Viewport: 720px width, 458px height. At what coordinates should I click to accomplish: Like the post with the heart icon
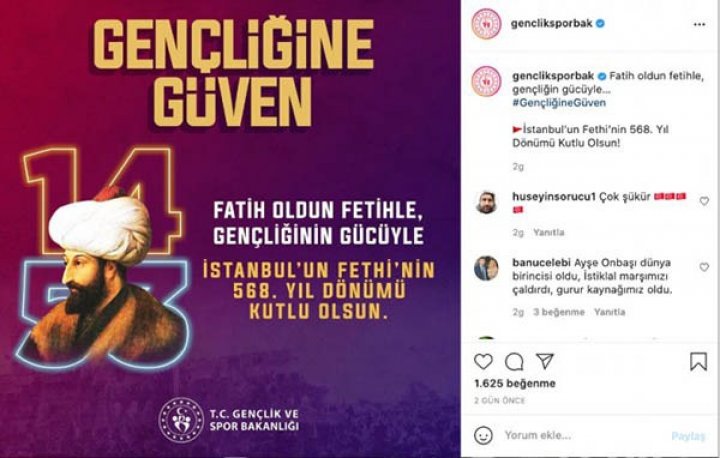click(483, 362)
